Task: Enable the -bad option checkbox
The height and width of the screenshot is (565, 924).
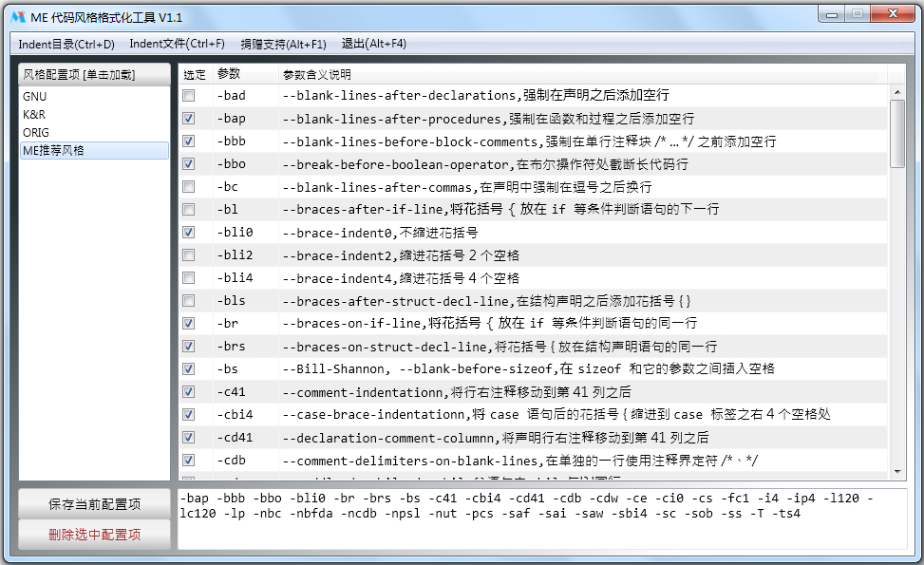Action: click(189, 96)
